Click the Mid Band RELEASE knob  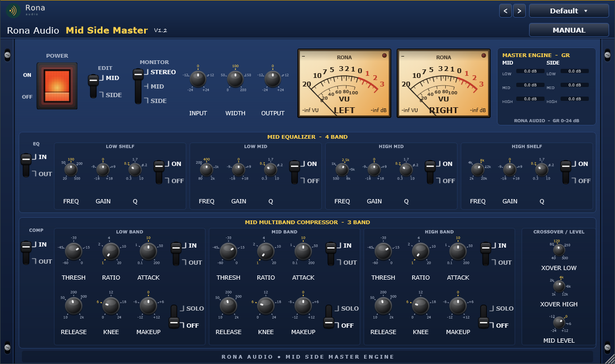pyautogui.click(x=228, y=306)
